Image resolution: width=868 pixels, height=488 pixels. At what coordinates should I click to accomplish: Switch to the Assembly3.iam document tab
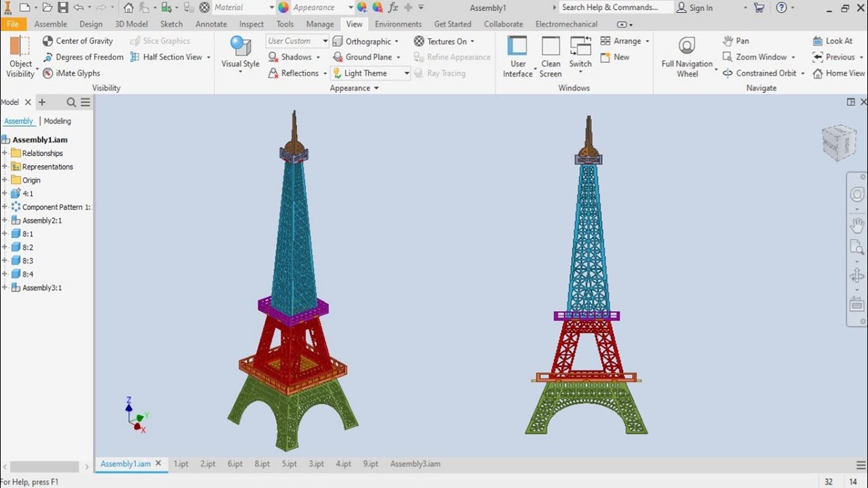point(415,464)
